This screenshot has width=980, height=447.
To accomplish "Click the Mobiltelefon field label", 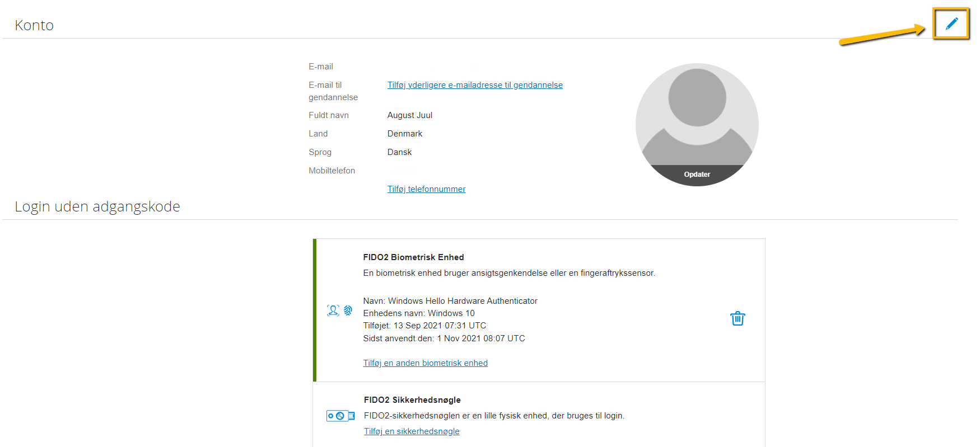I will 332,171.
